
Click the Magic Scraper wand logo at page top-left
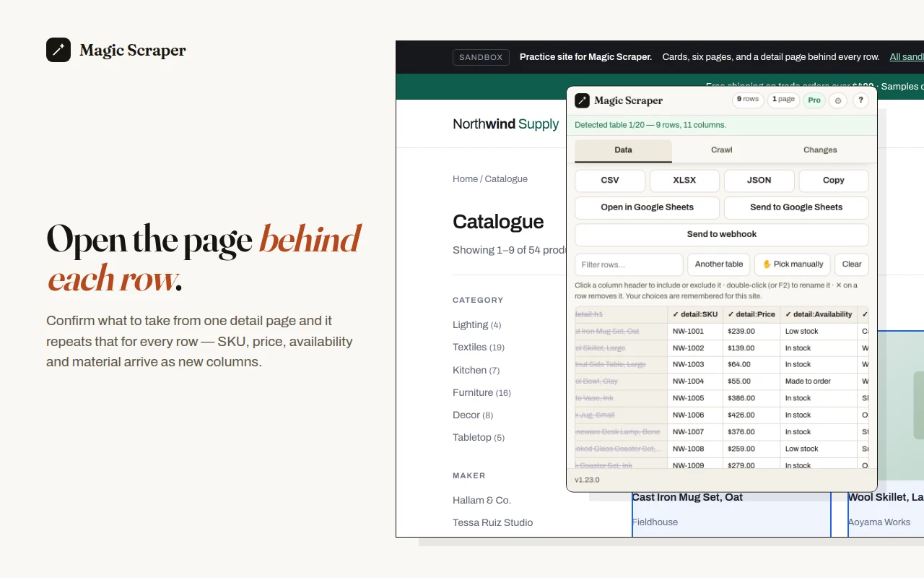(58, 50)
